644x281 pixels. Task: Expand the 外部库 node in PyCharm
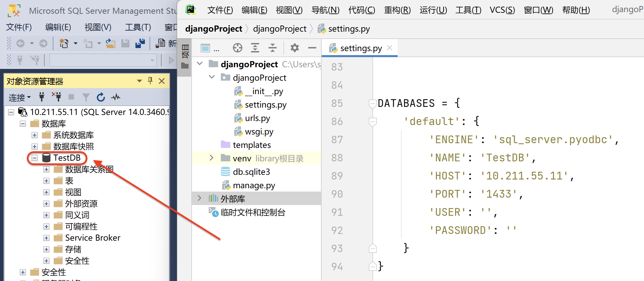pyautogui.click(x=199, y=198)
